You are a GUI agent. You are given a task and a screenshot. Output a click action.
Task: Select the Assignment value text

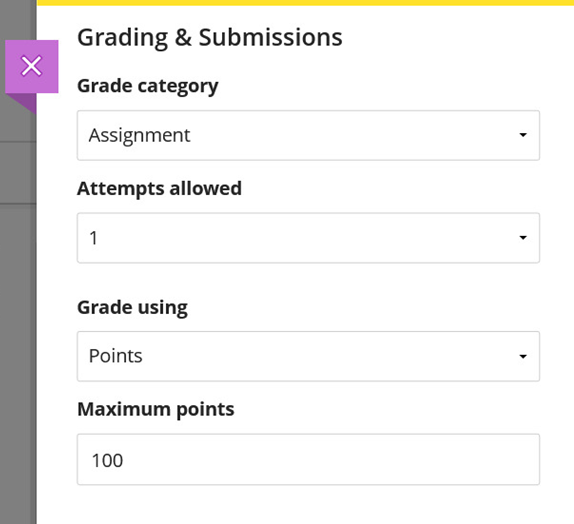tap(139, 135)
